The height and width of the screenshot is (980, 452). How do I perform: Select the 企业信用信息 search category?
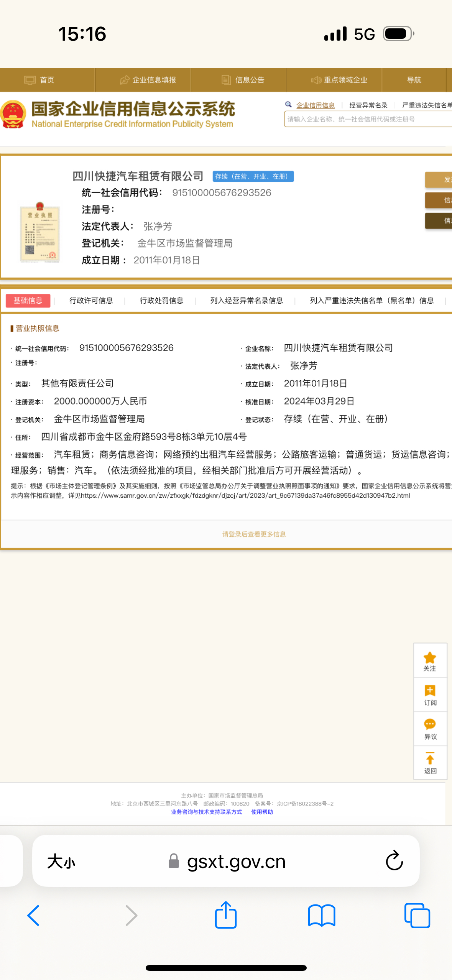click(316, 105)
